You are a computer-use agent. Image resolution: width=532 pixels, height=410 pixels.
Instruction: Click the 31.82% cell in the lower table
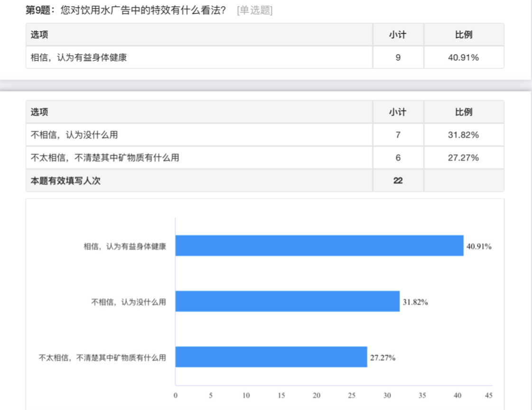[x=463, y=135]
